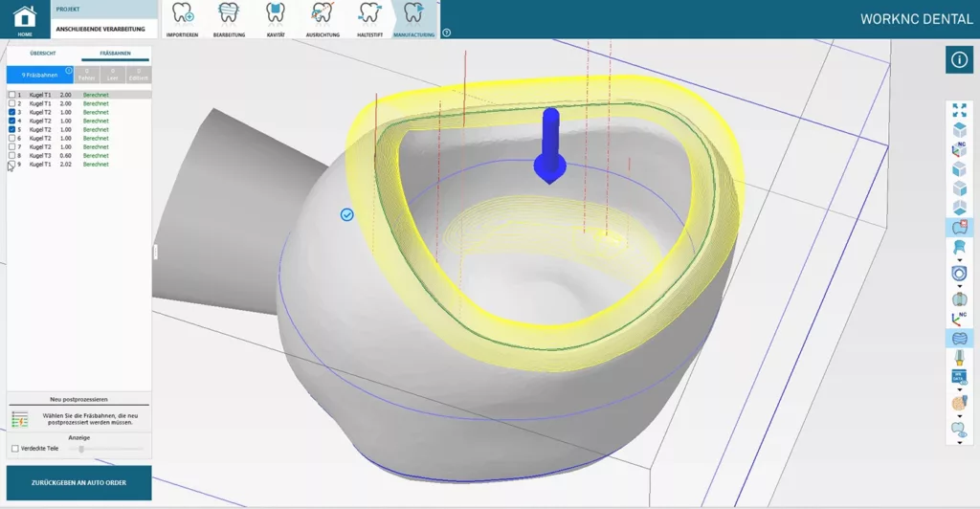Select the toolpath row with value 2.02
This screenshot has width=980, height=509.
78,165
